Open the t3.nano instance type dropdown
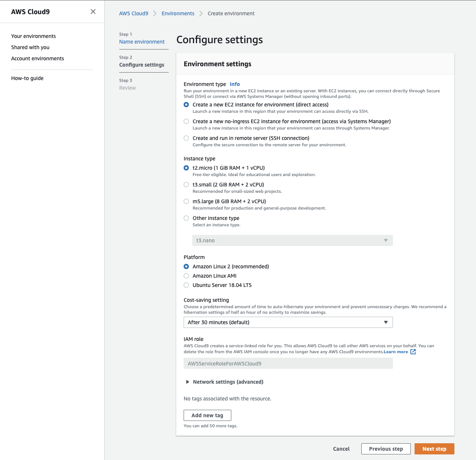This screenshot has height=460, width=476. [292, 240]
